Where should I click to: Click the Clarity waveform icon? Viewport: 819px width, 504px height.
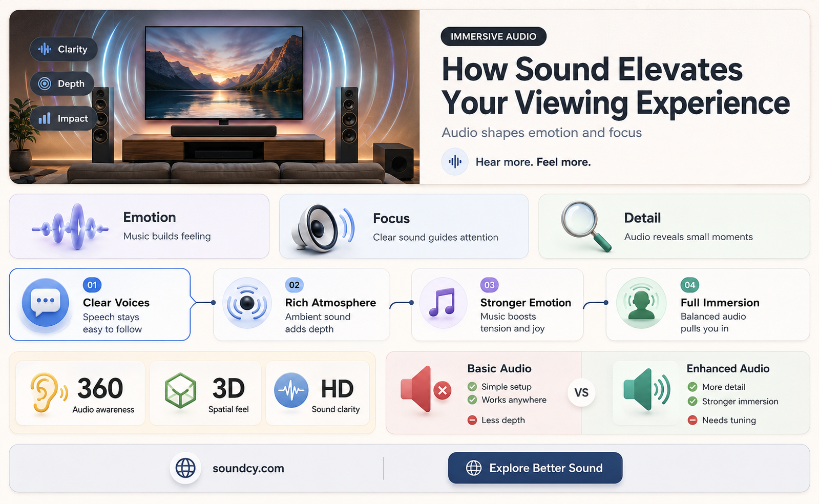coord(45,49)
